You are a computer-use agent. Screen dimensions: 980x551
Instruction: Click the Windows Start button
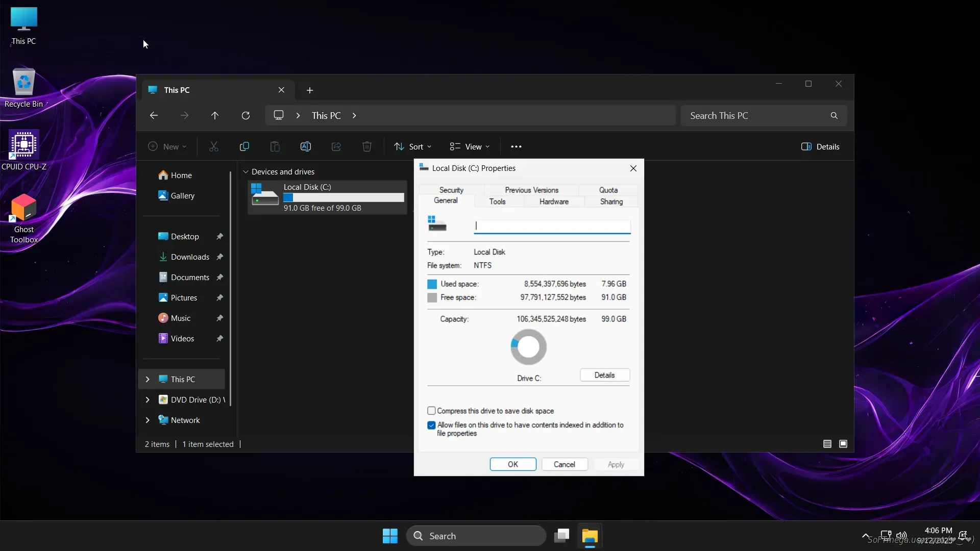390,536
